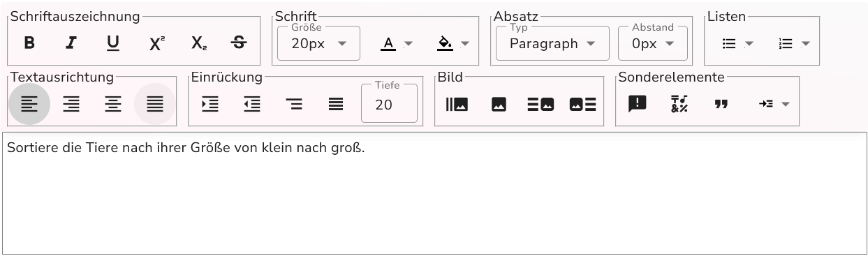Underline the selected text
The width and height of the screenshot is (868, 256).
[113, 43]
